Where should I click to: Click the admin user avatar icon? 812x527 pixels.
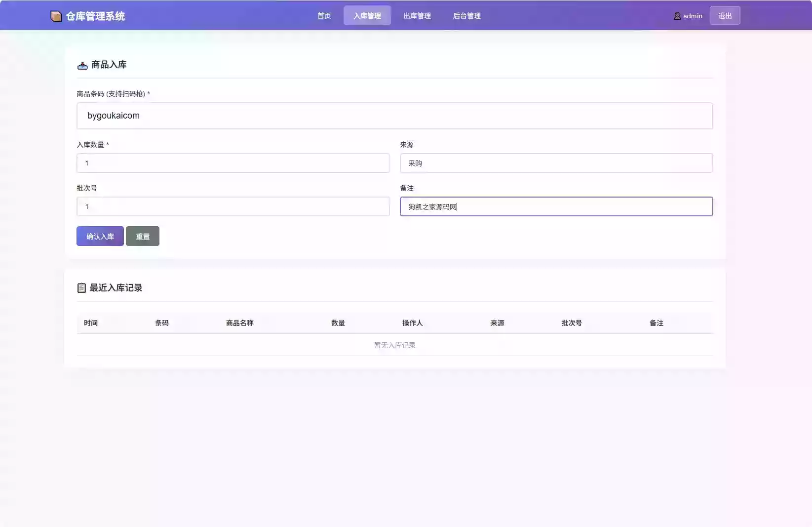pos(677,16)
